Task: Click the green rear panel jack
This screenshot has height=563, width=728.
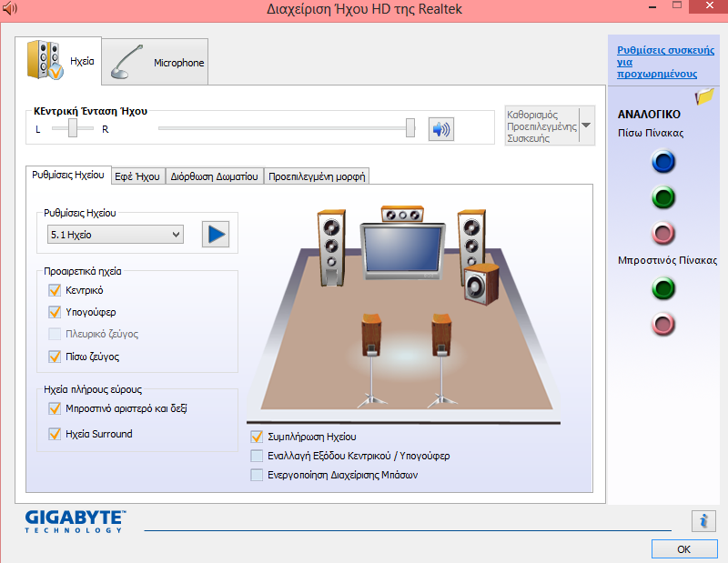Action: (663, 197)
